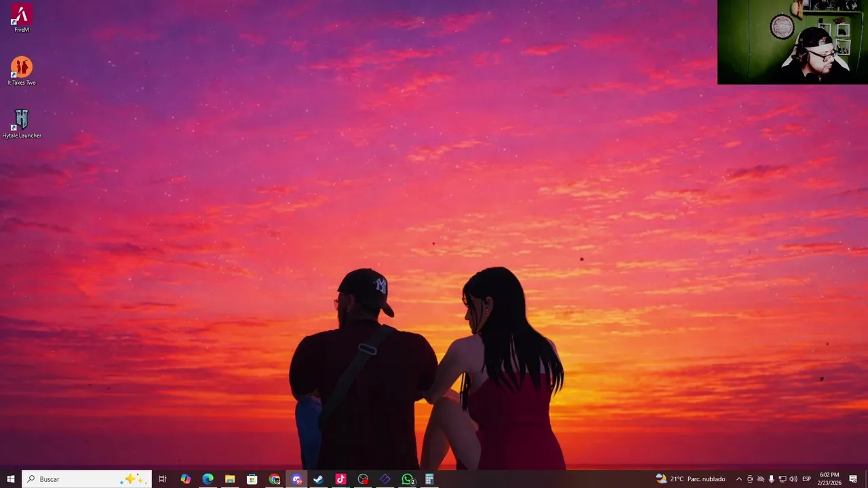Open the FiveM desktop shortcut
868x488 pixels.
click(22, 19)
